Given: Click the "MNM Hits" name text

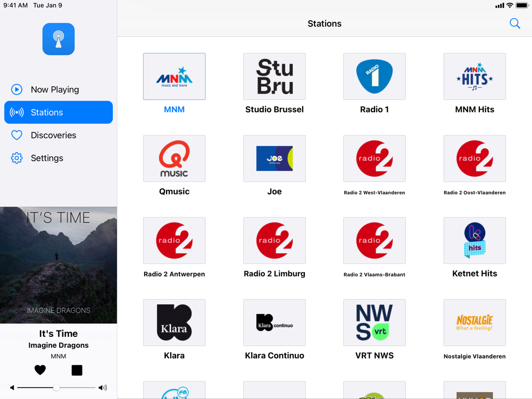Looking at the screenshot, I should (475, 110).
